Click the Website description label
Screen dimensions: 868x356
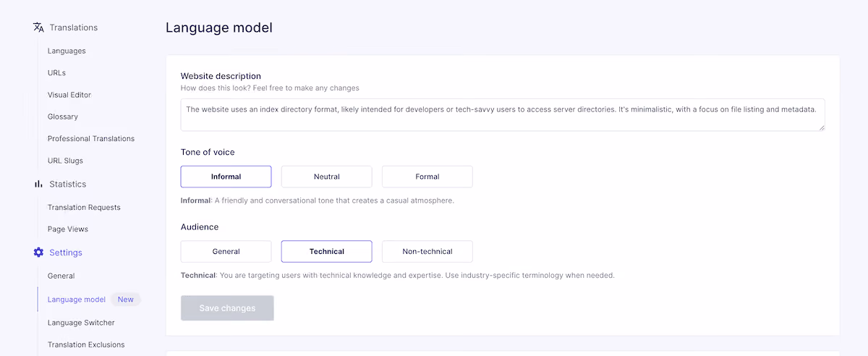pos(221,76)
